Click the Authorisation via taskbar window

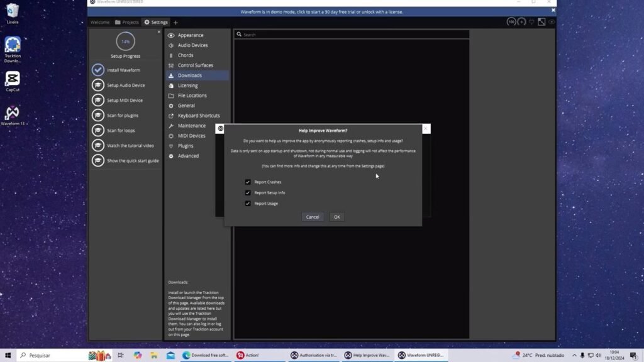(x=314, y=356)
